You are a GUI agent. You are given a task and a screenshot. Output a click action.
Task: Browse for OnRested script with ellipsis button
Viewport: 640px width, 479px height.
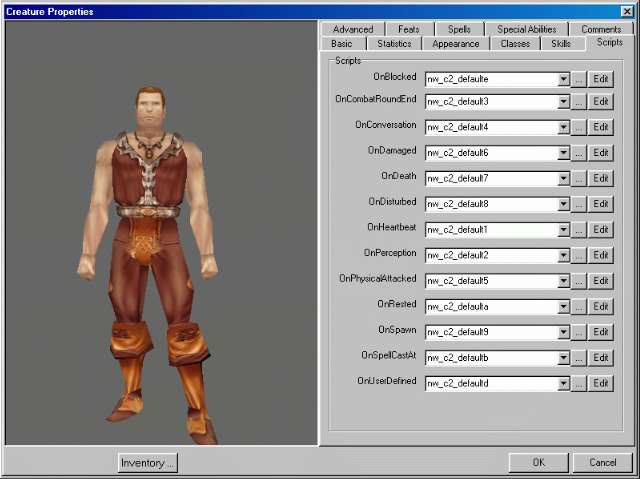[x=578, y=307]
